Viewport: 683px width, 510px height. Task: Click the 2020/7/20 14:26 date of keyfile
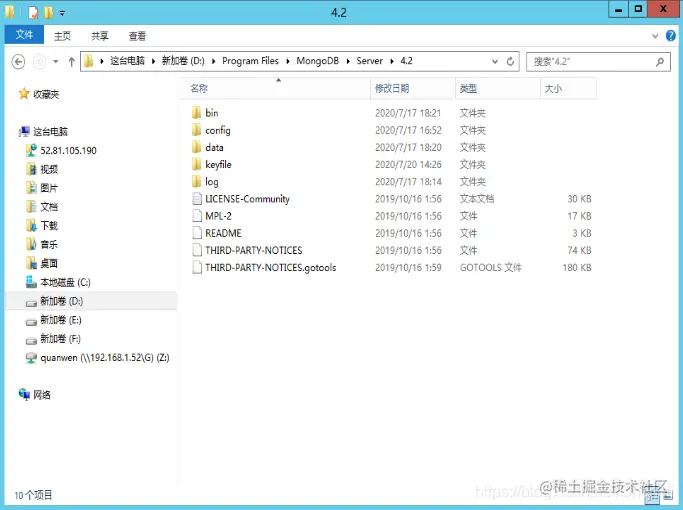tap(408, 165)
